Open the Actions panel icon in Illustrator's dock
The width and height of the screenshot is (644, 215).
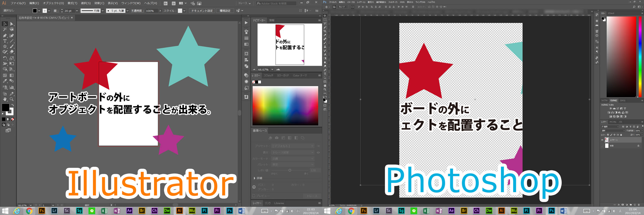tap(246, 23)
